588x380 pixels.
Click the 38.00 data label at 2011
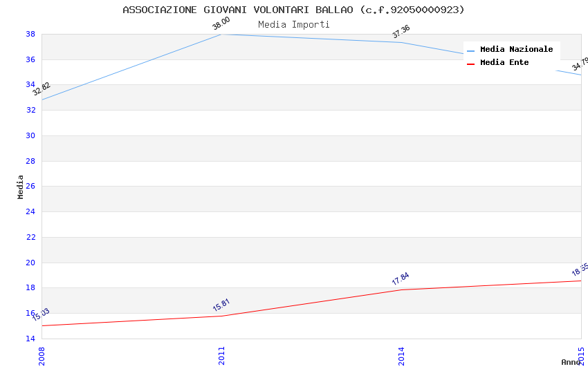pyautogui.click(x=221, y=23)
